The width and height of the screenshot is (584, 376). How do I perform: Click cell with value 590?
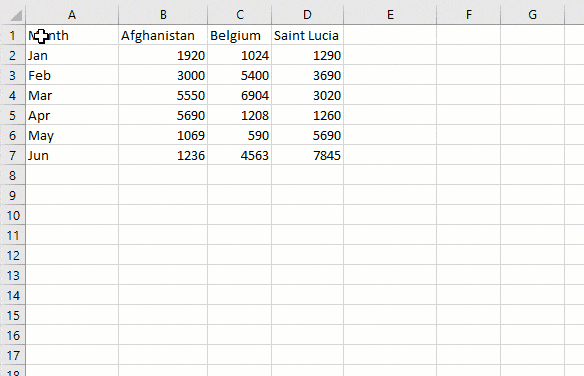pyautogui.click(x=239, y=136)
